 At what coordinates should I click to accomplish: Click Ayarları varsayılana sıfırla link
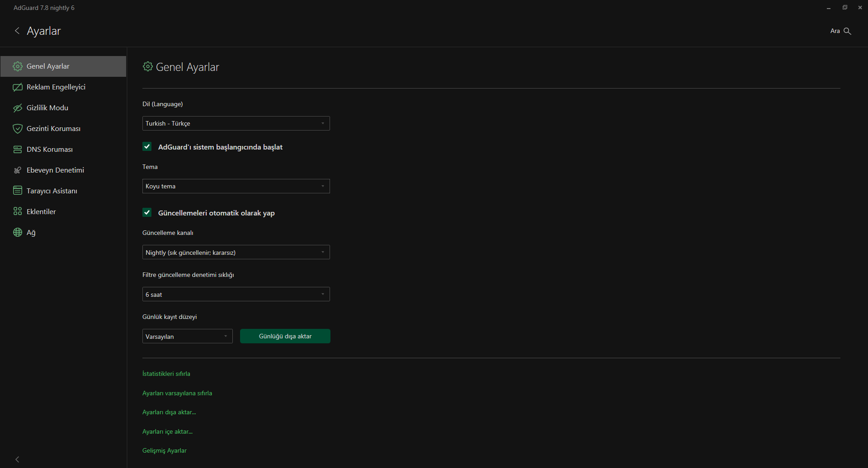click(177, 393)
